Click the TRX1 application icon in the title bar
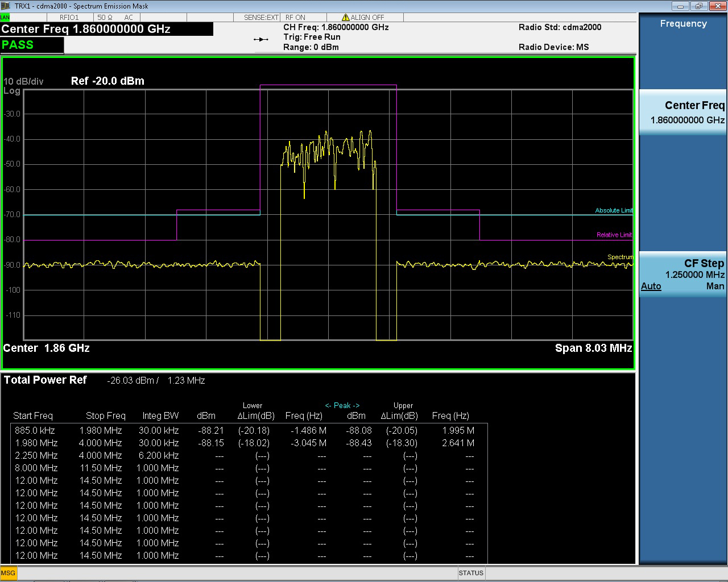 click(6, 6)
